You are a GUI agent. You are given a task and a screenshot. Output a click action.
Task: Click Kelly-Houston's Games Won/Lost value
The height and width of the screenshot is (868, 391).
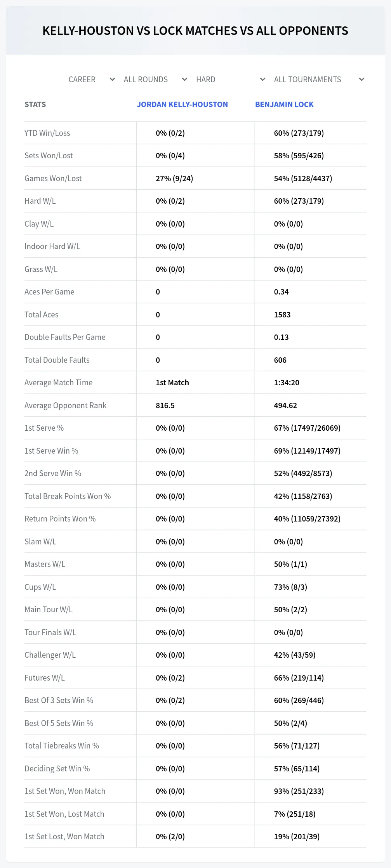[174, 178]
